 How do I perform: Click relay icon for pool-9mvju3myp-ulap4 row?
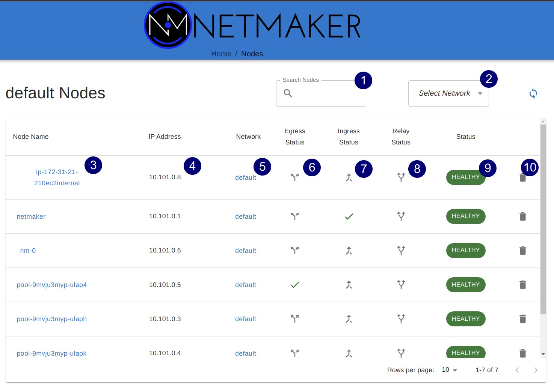(401, 285)
